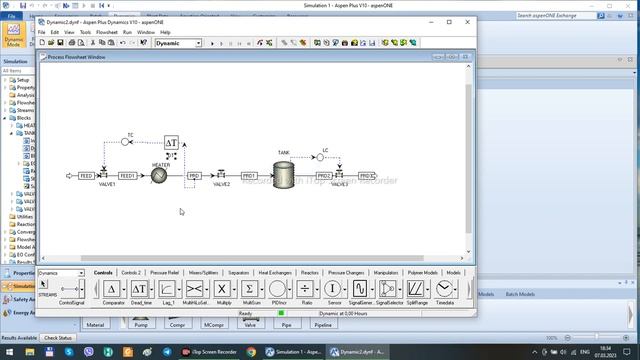Open the Tools menu
This screenshot has width=640, height=360.
[x=85, y=32]
